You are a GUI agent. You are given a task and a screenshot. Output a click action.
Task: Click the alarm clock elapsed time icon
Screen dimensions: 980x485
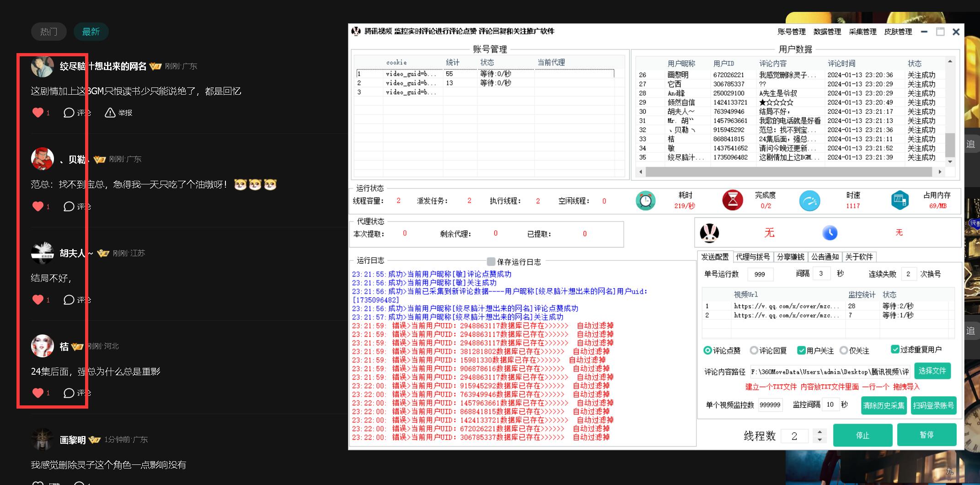pyautogui.click(x=645, y=200)
